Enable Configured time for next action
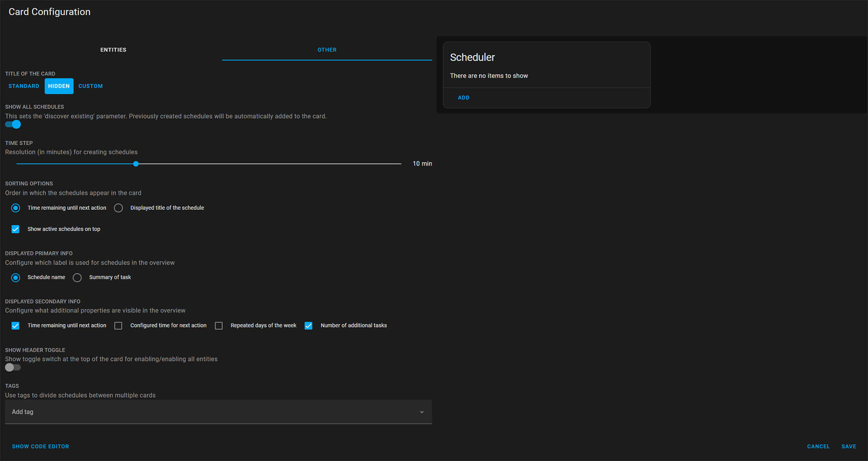Image resolution: width=868 pixels, height=461 pixels. pos(118,326)
